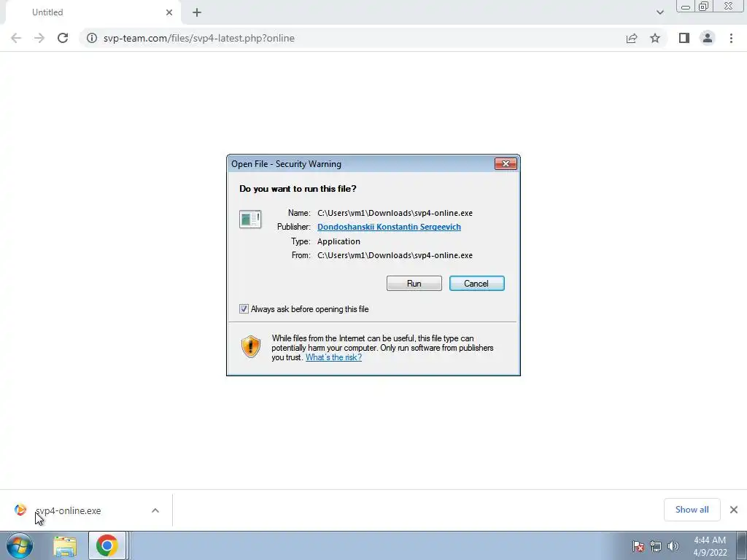Click the 'Application' type text
747x560 pixels.
tap(338, 241)
